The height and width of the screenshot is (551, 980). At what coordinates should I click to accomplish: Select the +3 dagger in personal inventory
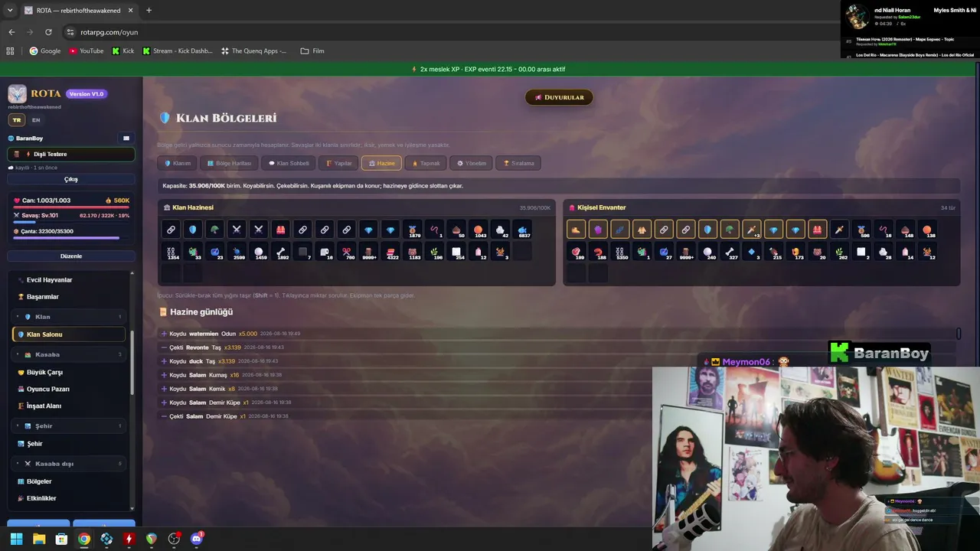pos(752,230)
